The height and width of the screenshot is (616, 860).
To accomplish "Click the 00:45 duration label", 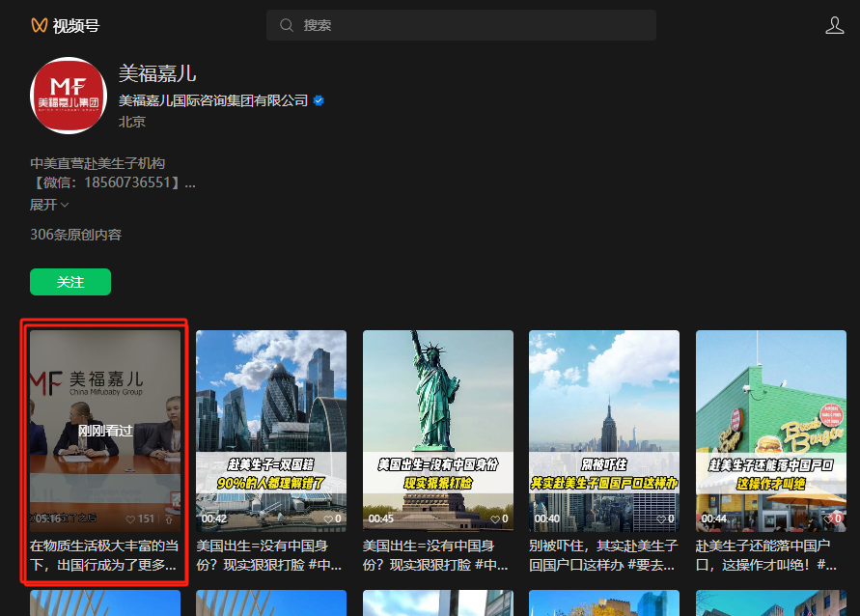I will pyautogui.click(x=380, y=518).
